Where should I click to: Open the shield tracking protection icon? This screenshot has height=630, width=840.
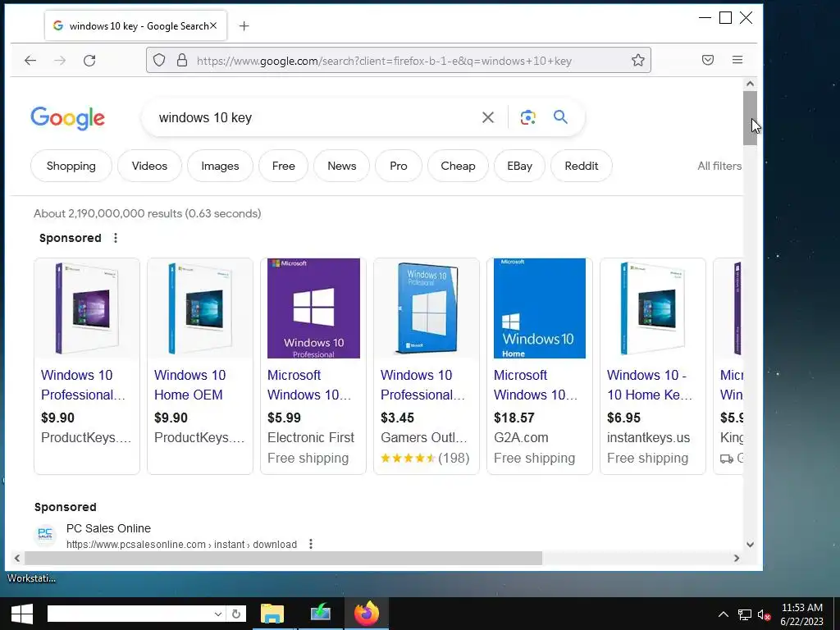pyautogui.click(x=159, y=60)
